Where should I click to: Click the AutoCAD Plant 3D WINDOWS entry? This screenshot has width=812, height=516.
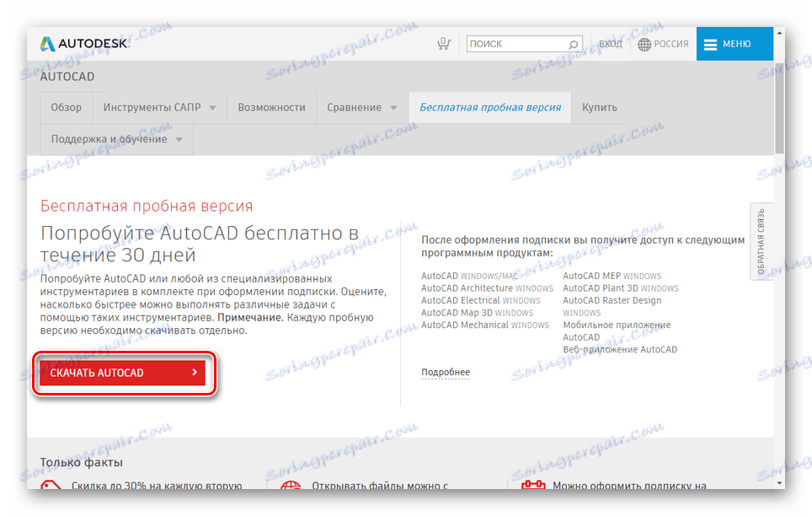tap(621, 288)
